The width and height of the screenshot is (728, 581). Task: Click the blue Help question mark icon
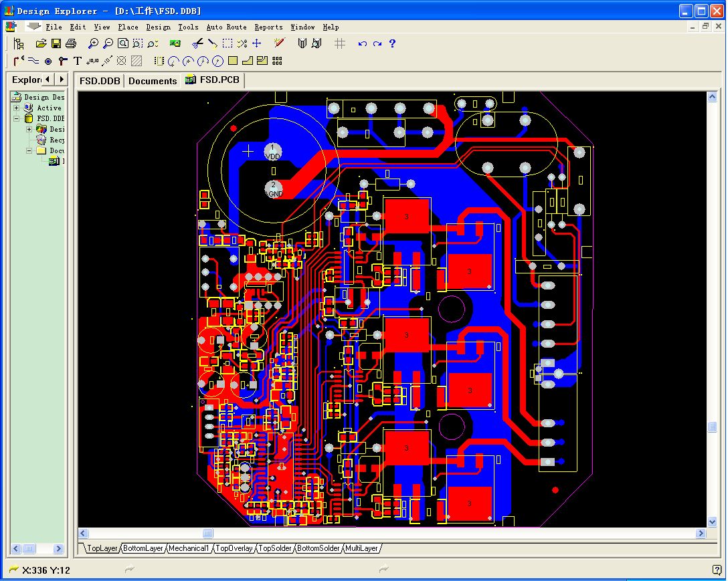point(392,43)
